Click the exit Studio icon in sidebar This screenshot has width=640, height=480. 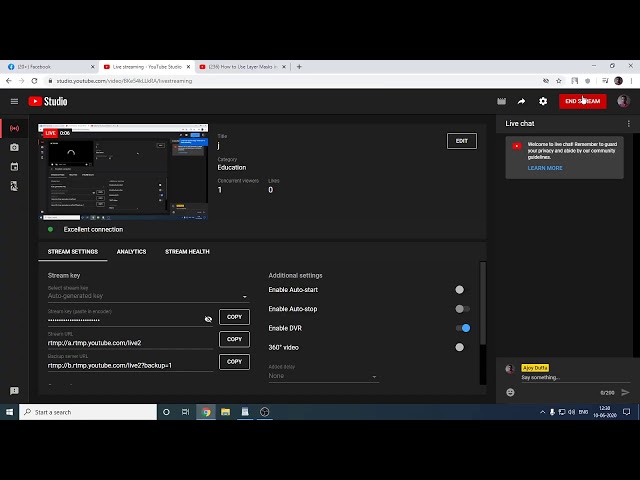click(14, 186)
